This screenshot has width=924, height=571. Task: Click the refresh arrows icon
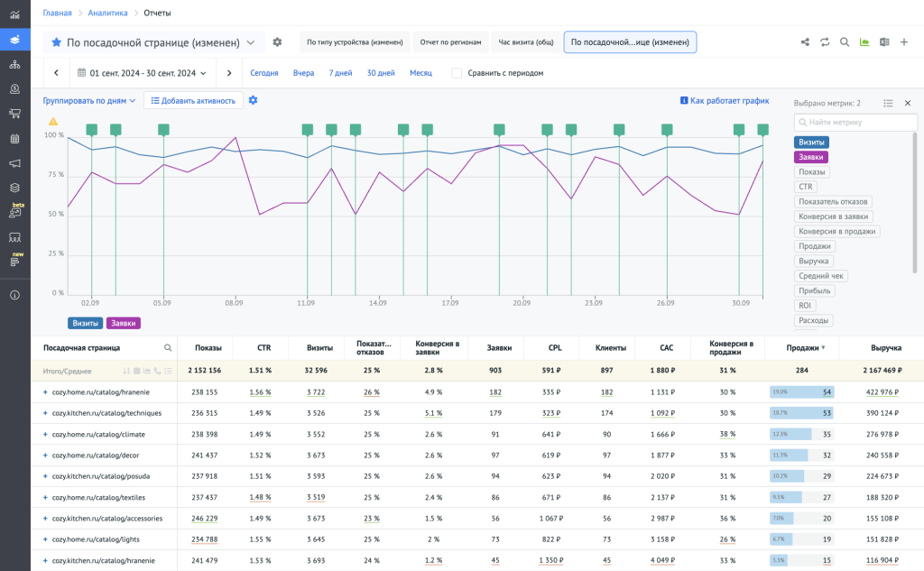(x=825, y=42)
